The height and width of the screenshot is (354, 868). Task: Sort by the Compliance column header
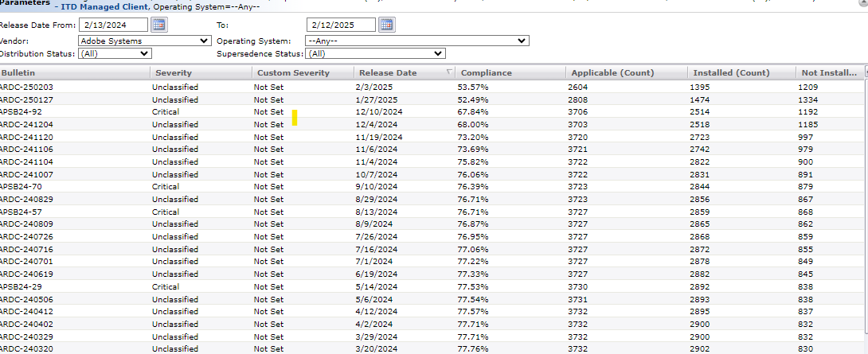click(510, 72)
